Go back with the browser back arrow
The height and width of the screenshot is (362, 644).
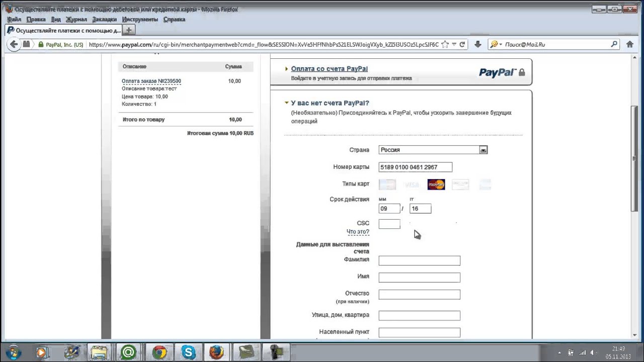coord(14,44)
